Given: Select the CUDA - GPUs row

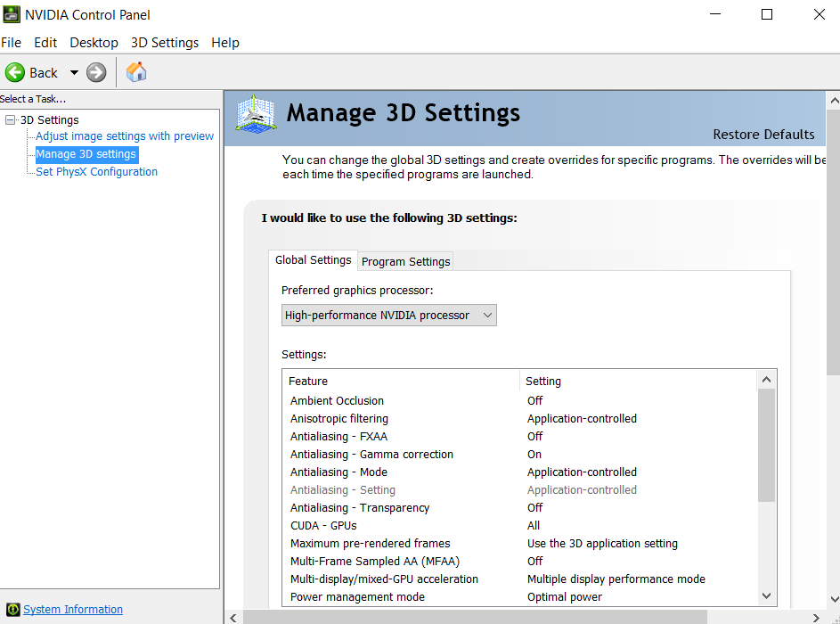Looking at the screenshot, I should click(x=519, y=525).
